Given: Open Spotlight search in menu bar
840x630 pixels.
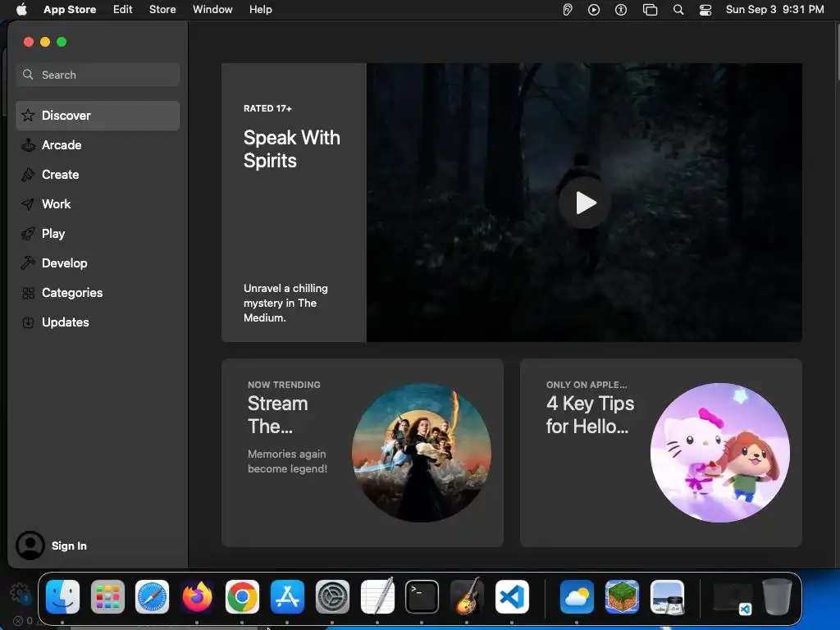Looking at the screenshot, I should [678, 10].
